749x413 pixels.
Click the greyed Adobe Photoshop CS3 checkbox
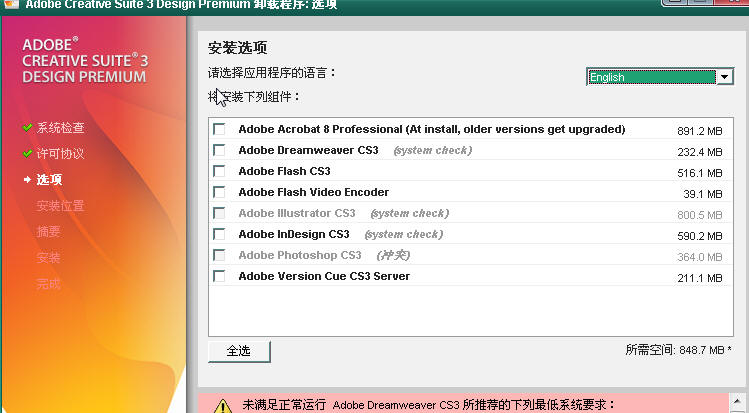point(219,255)
